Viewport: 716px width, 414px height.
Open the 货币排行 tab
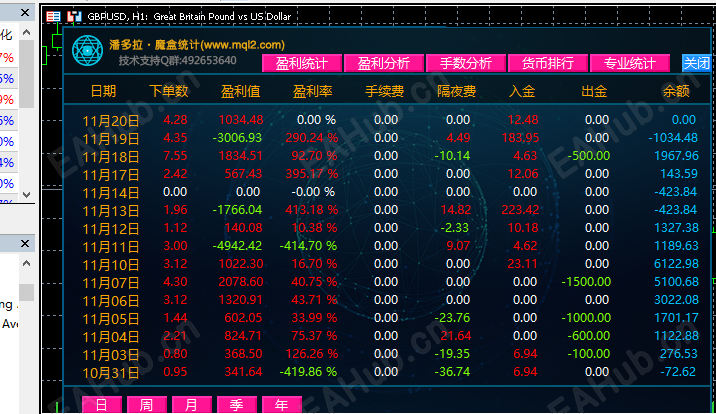pyautogui.click(x=548, y=63)
